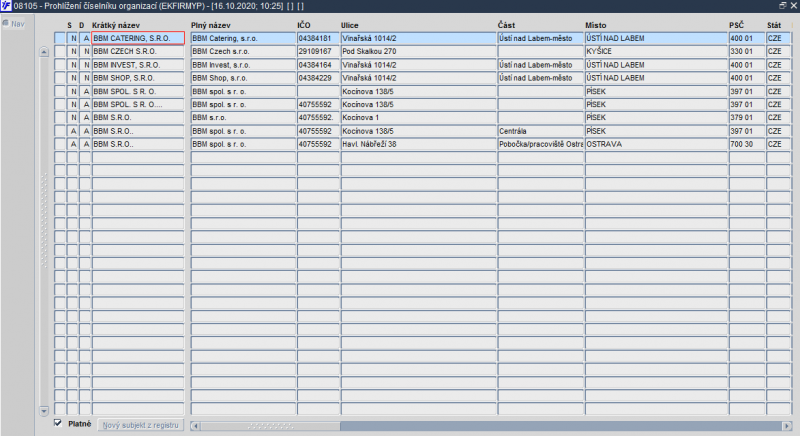Click PSČ value 700 30

tap(747, 144)
